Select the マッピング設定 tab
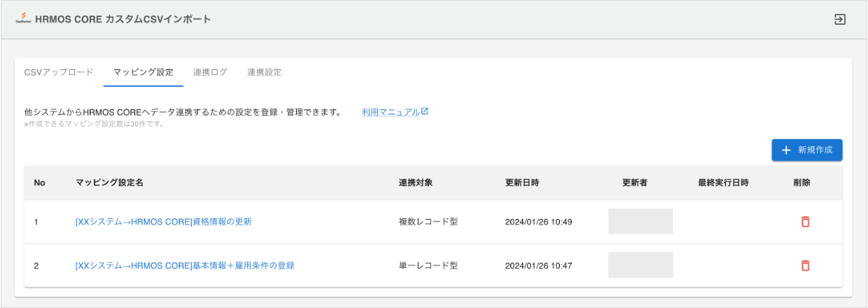This screenshot has height=308, width=868. [143, 73]
